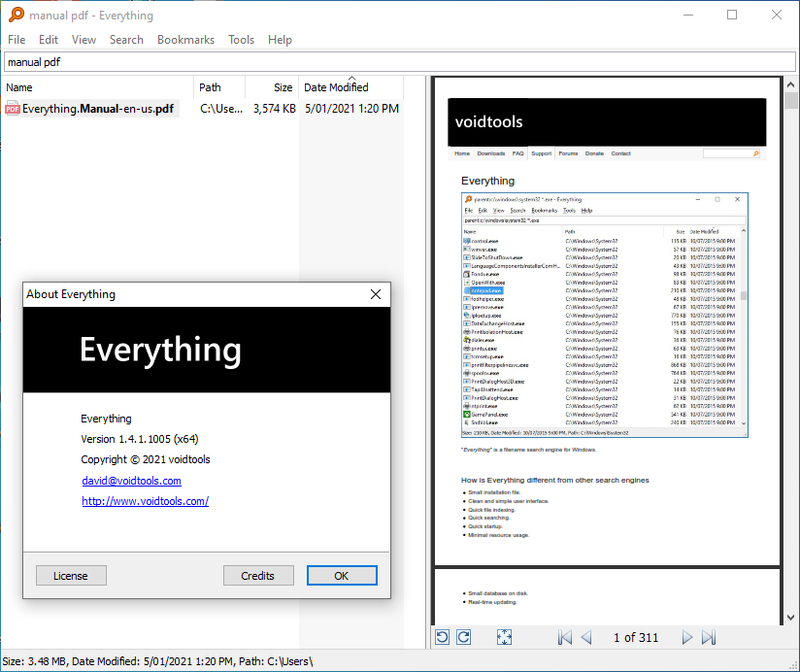
Task: Click the preview pane scrollbar thumb
Action: point(791,100)
